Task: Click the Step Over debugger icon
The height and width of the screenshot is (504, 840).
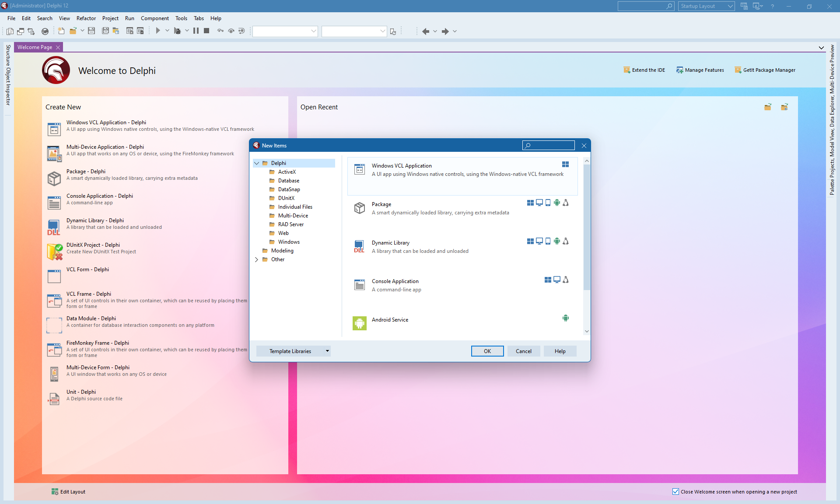Action: coord(231,31)
